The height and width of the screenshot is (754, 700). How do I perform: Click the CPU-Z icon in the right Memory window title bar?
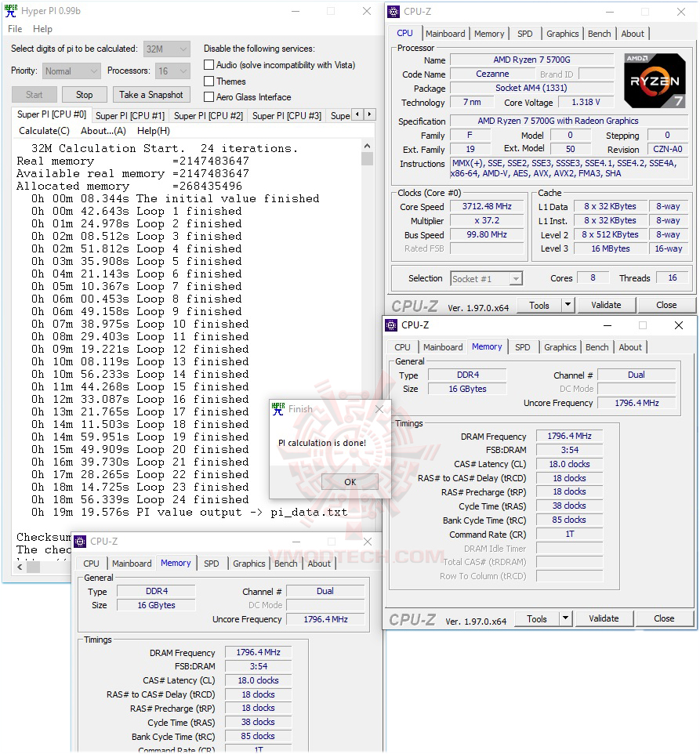click(391, 325)
